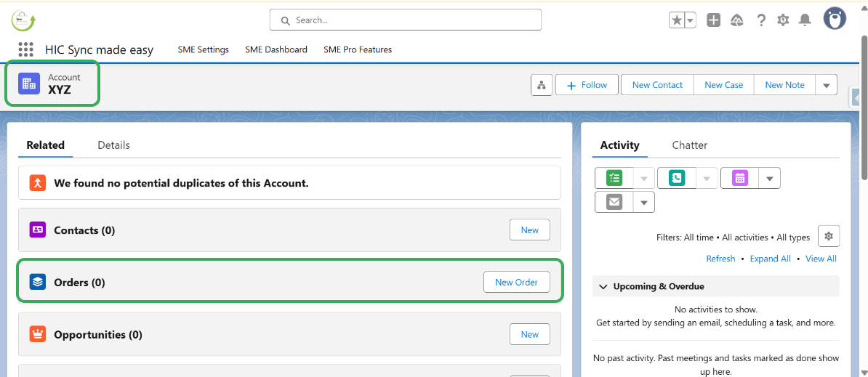Open Global Actions plus icon
The width and height of the screenshot is (868, 377).
point(714,20)
